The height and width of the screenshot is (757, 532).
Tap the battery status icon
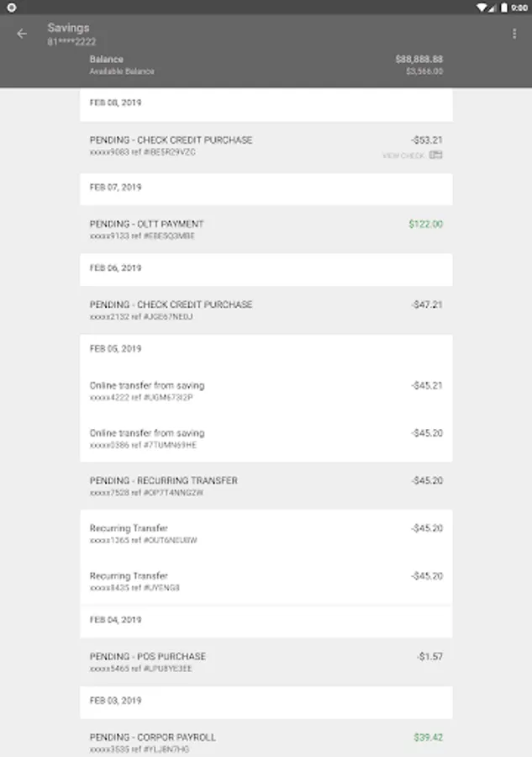click(x=504, y=7)
